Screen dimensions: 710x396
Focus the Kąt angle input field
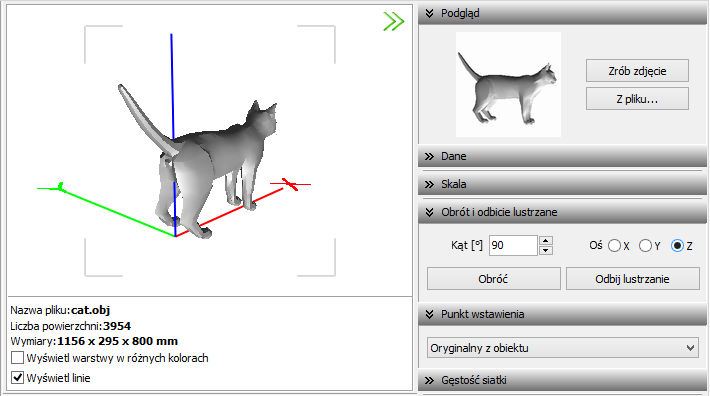513,245
